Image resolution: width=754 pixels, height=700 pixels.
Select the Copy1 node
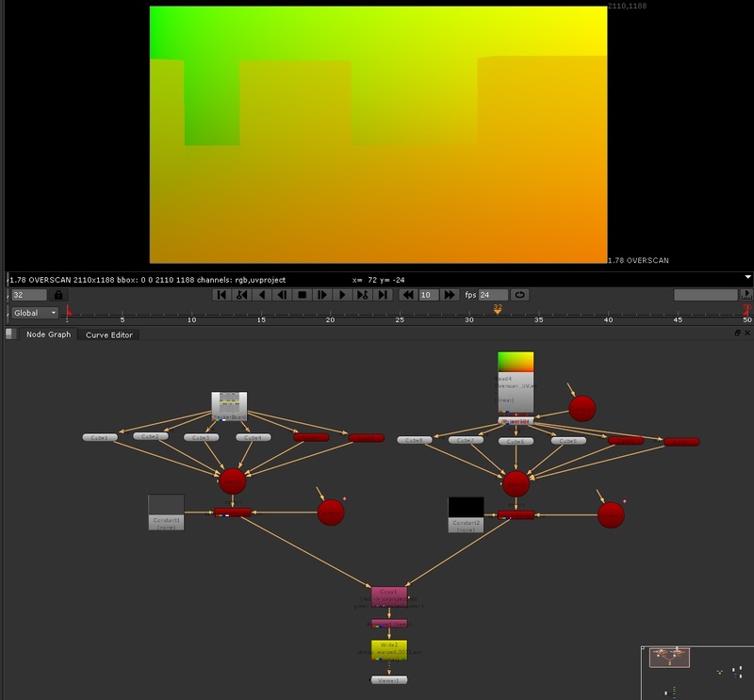[389, 595]
